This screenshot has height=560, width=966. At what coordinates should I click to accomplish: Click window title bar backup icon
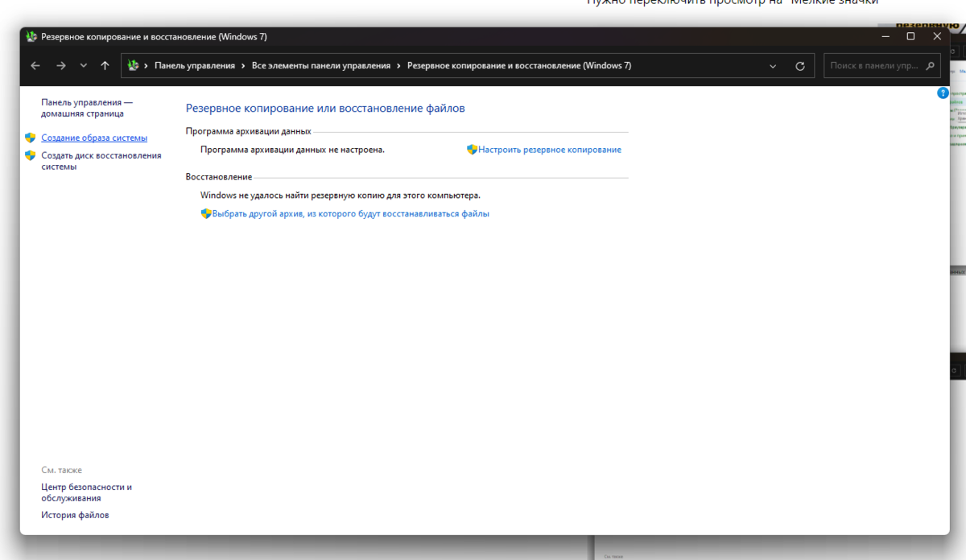click(31, 36)
